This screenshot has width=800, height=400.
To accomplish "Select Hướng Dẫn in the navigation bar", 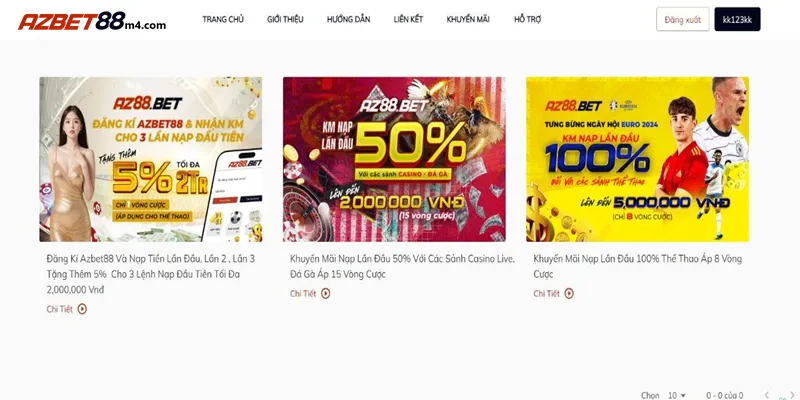I will tap(348, 19).
